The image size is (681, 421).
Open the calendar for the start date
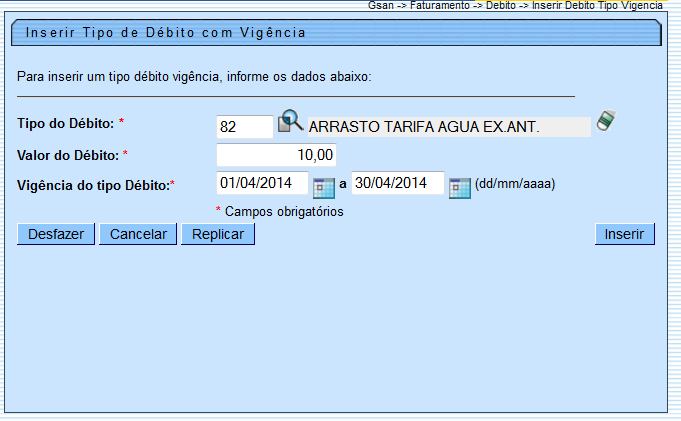(323, 186)
